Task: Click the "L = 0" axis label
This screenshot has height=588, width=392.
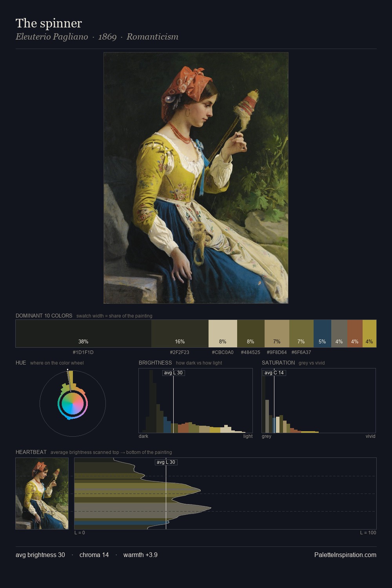Action: pos(80,533)
